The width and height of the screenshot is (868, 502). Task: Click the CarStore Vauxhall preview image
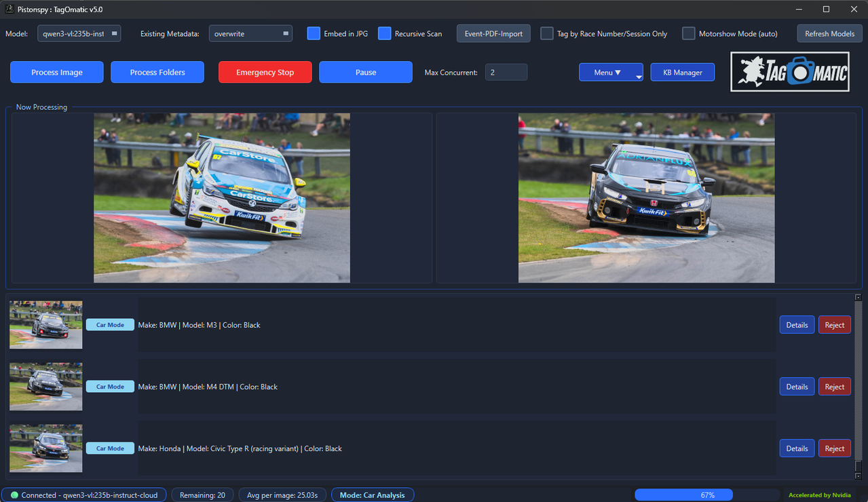pos(222,197)
